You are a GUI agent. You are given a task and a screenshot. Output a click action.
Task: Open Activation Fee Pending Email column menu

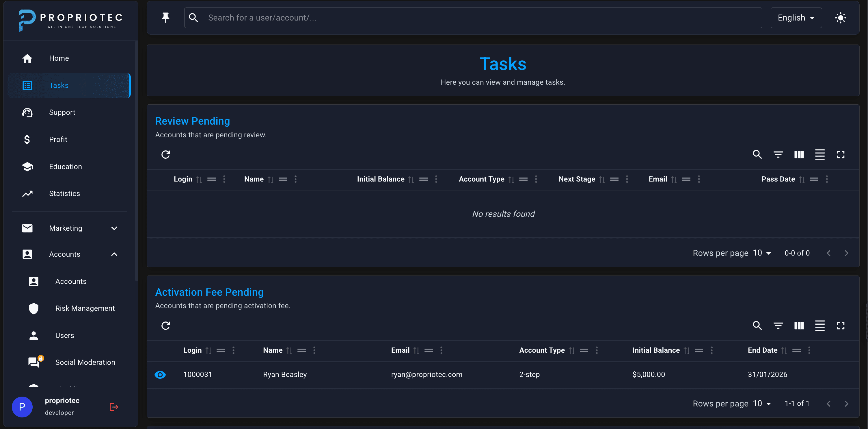tap(442, 350)
